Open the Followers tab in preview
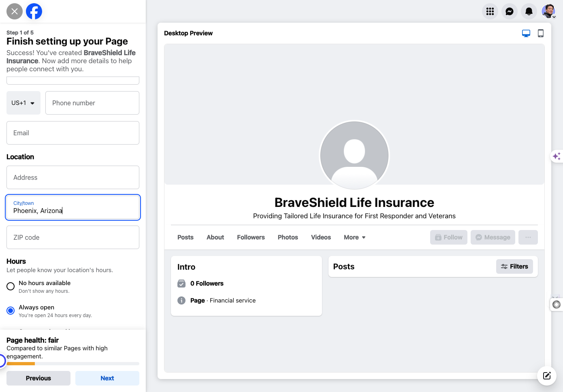This screenshot has height=392, width=563. point(251,237)
